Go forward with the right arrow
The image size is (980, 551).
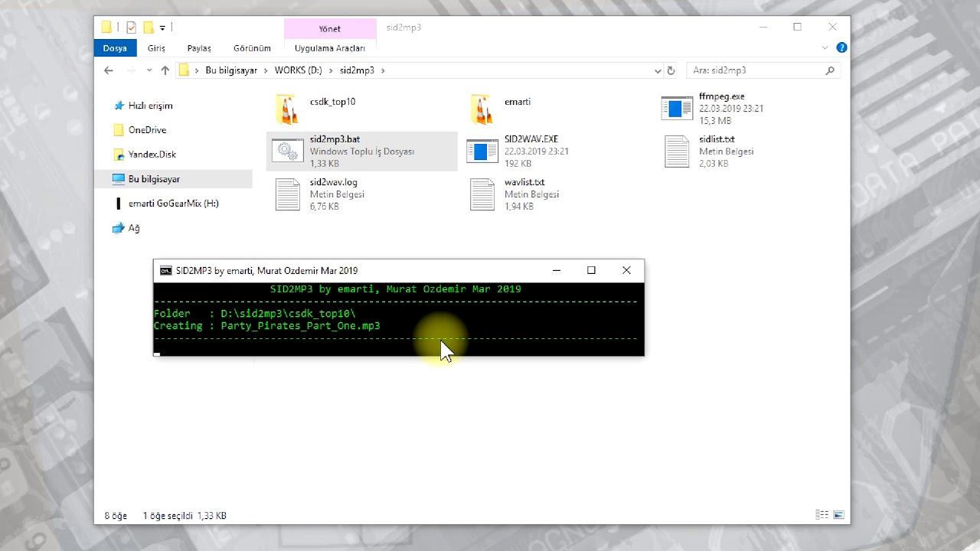130,70
